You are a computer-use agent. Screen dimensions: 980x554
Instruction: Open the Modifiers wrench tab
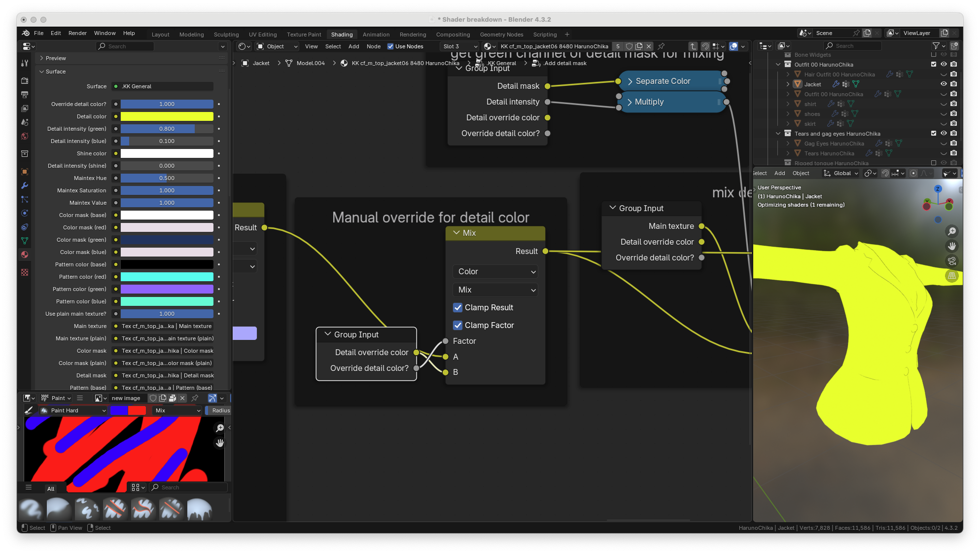coord(25,185)
